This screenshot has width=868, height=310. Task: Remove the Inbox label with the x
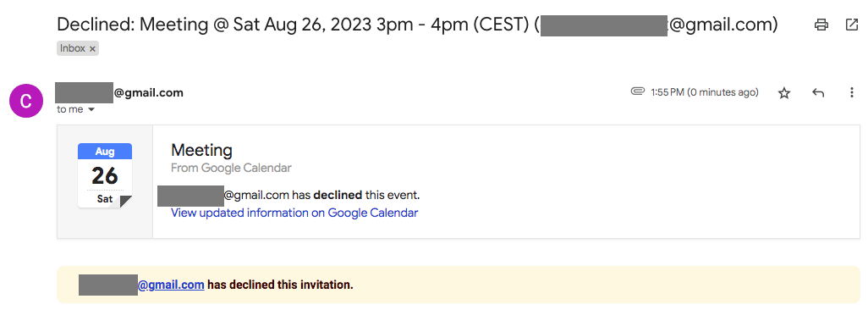(92, 49)
